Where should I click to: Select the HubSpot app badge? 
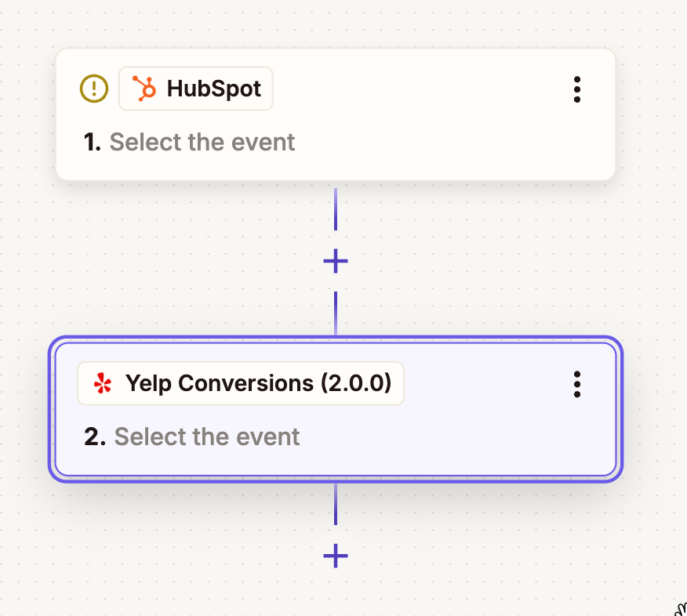coord(195,89)
